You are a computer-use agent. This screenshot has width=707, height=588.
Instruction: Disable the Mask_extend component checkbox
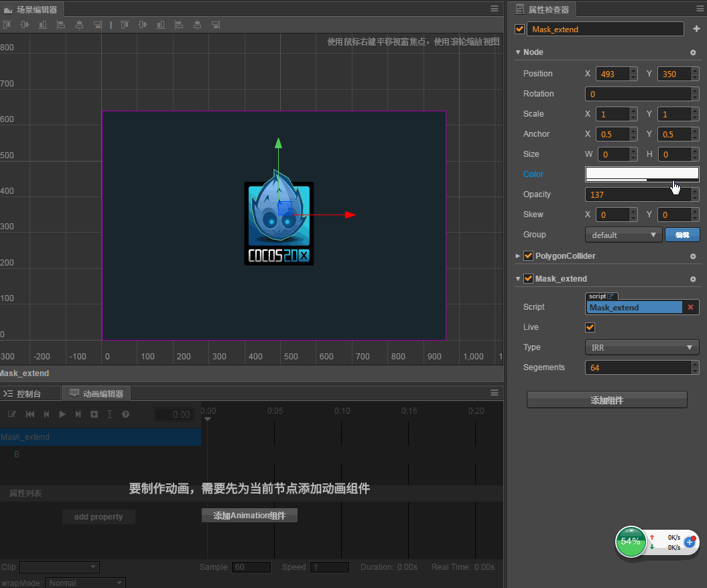click(529, 278)
